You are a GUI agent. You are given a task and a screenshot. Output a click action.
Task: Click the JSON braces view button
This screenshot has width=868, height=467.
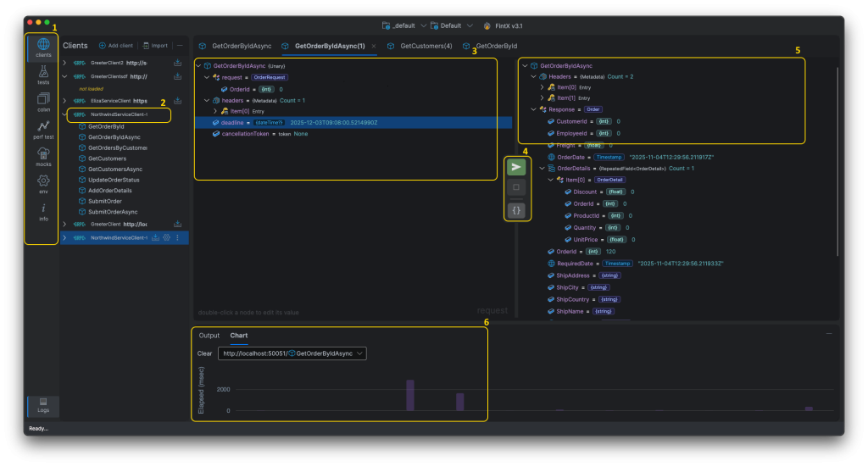(516, 209)
